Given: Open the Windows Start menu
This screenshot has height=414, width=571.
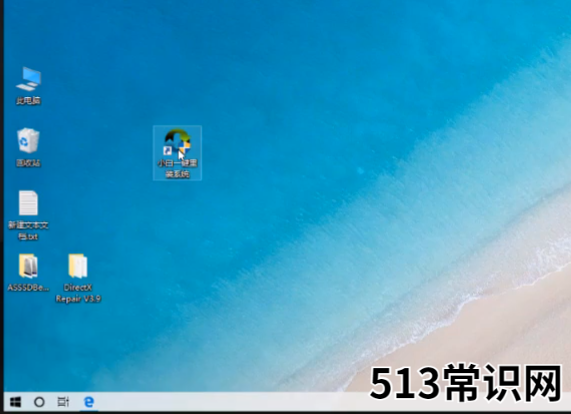Looking at the screenshot, I should pyautogui.click(x=15, y=402).
